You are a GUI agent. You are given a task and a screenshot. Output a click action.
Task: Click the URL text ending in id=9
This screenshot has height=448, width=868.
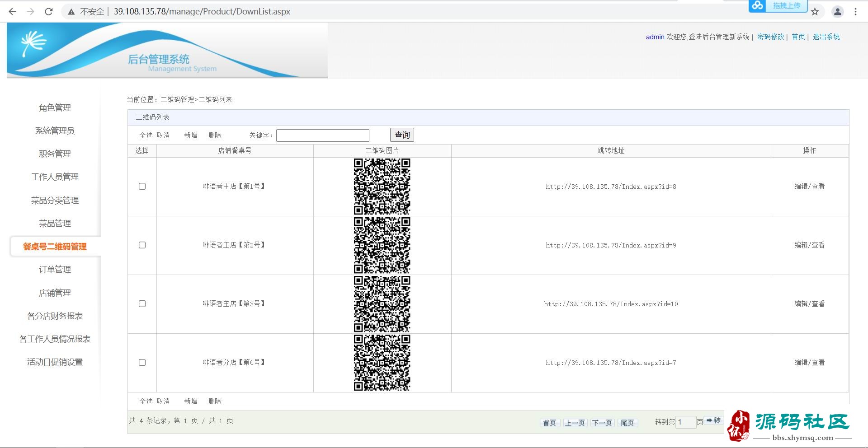[x=611, y=245]
